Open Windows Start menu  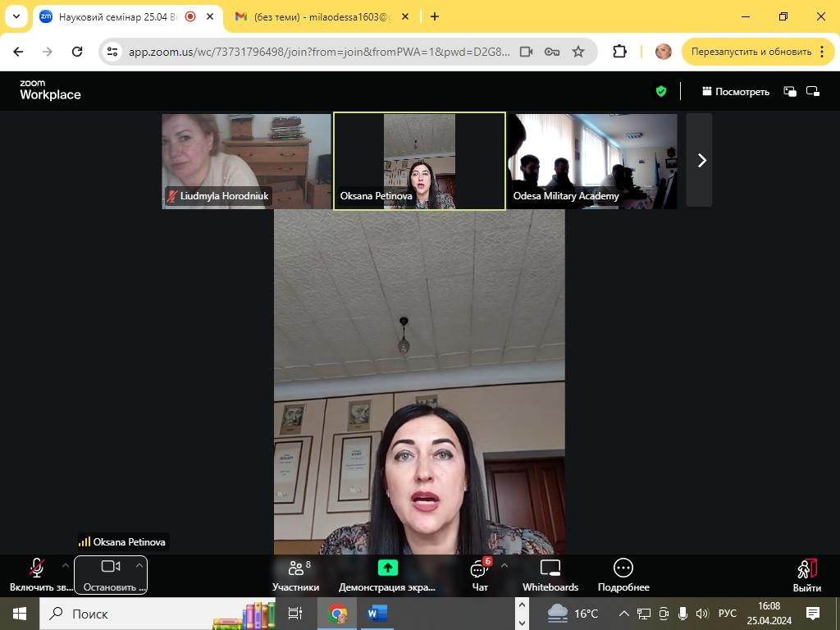pos(20,614)
